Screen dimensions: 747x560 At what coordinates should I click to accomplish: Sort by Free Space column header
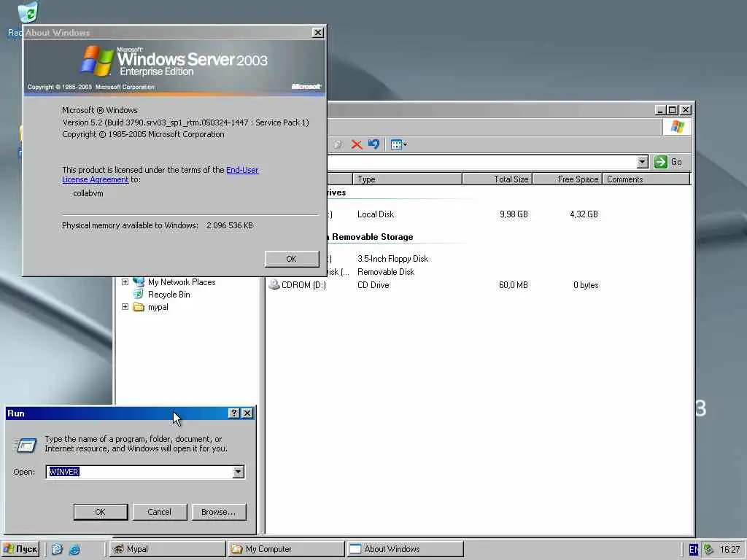click(567, 179)
